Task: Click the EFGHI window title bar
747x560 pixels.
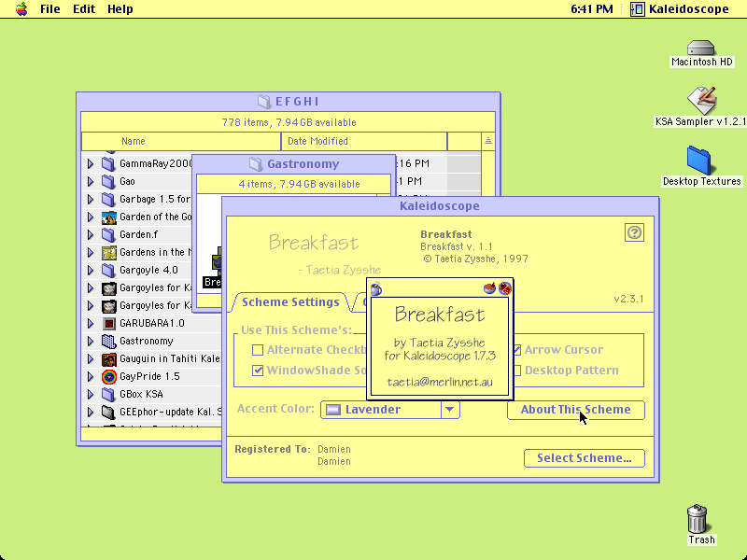Action: pos(289,101)
